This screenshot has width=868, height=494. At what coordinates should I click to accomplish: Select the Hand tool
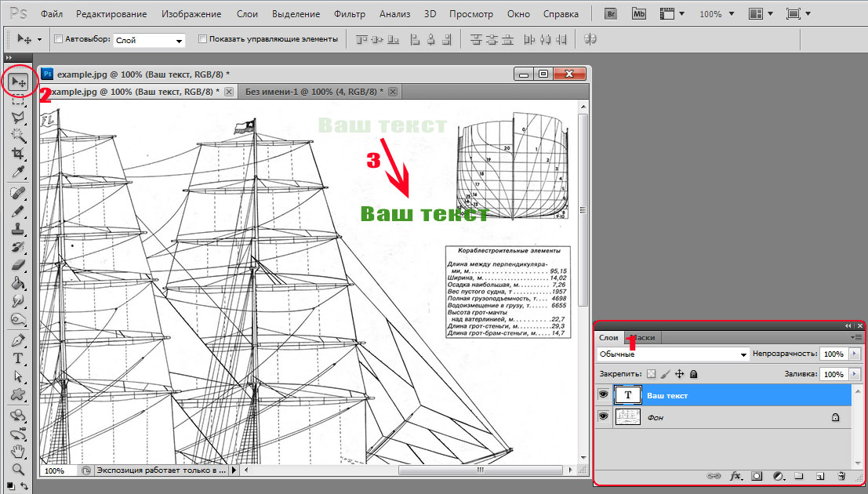pyautogui.click(x=18, y=452)
